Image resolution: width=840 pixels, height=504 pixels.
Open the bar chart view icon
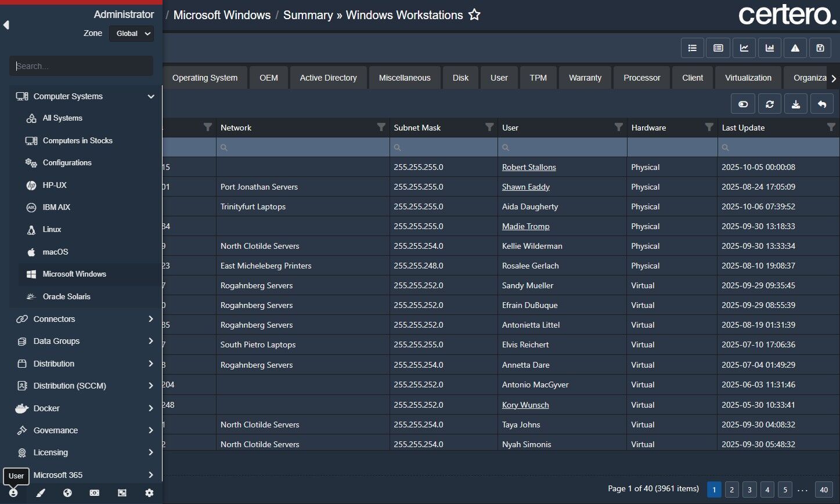click(769, 48)
